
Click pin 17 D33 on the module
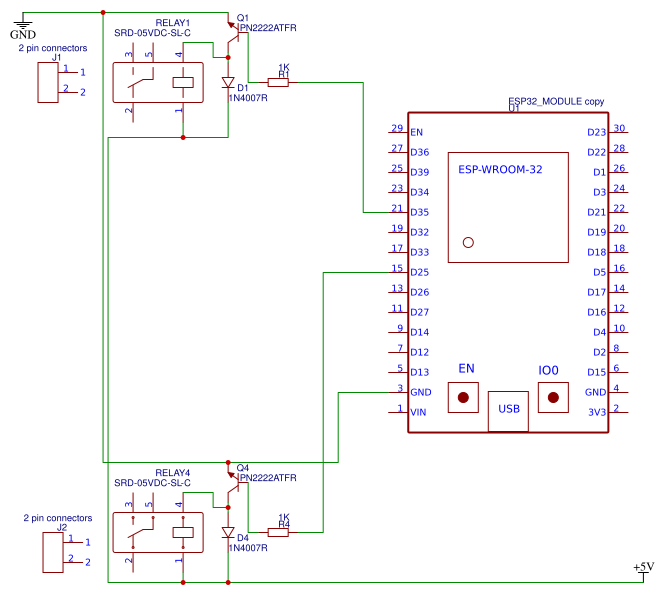click(x=398, y=252)
